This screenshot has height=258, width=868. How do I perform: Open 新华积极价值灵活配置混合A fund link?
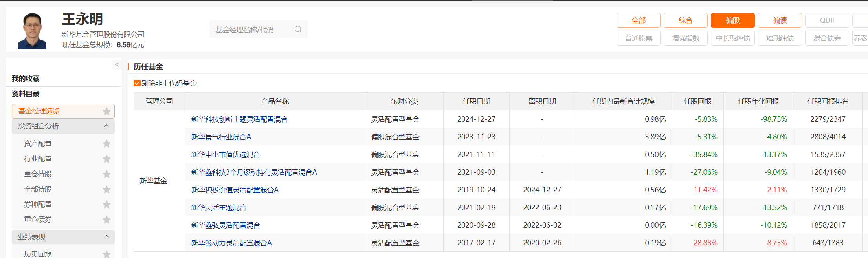coord(235,190)
